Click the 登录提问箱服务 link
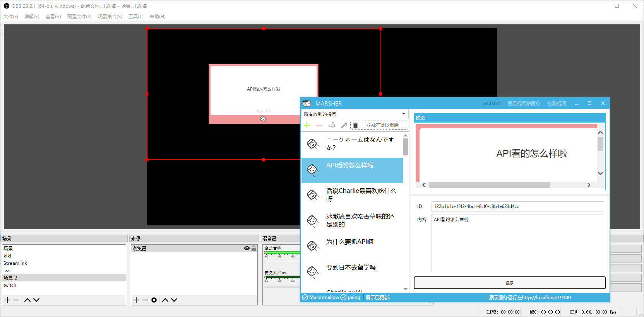 [x=524, y=104]
